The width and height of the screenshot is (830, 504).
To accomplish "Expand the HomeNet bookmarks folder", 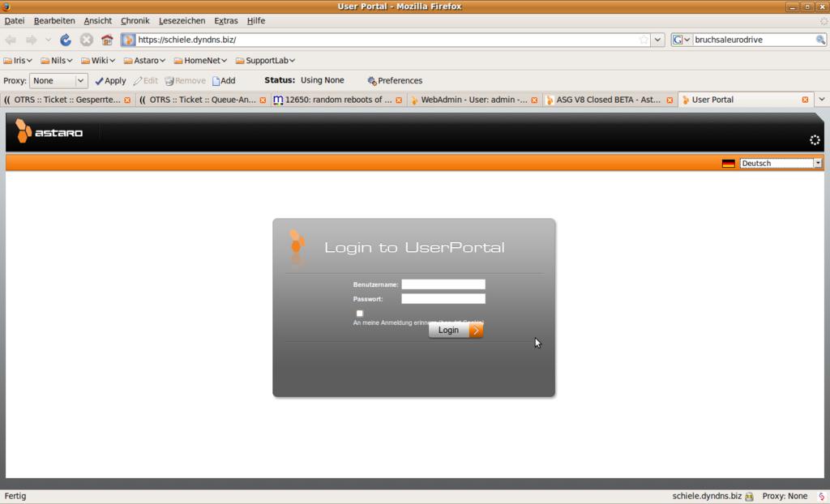I will click(x=200, y=60).
